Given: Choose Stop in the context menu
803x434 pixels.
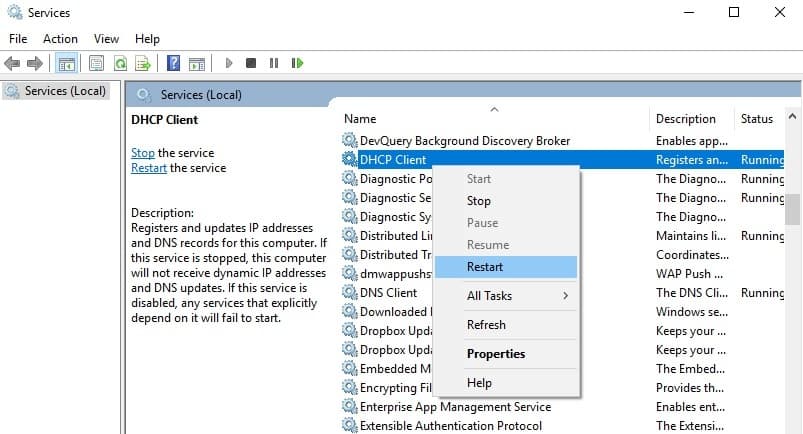Looking at the screenshot, I should pos(506,201).
